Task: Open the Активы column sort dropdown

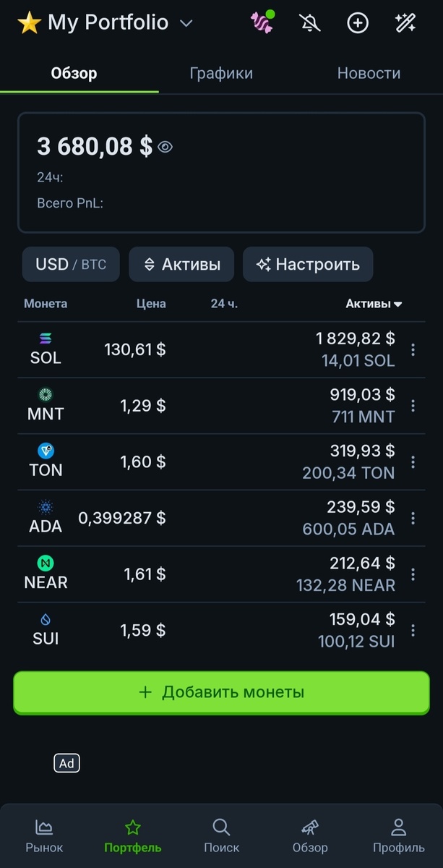Action: [374, 304]
